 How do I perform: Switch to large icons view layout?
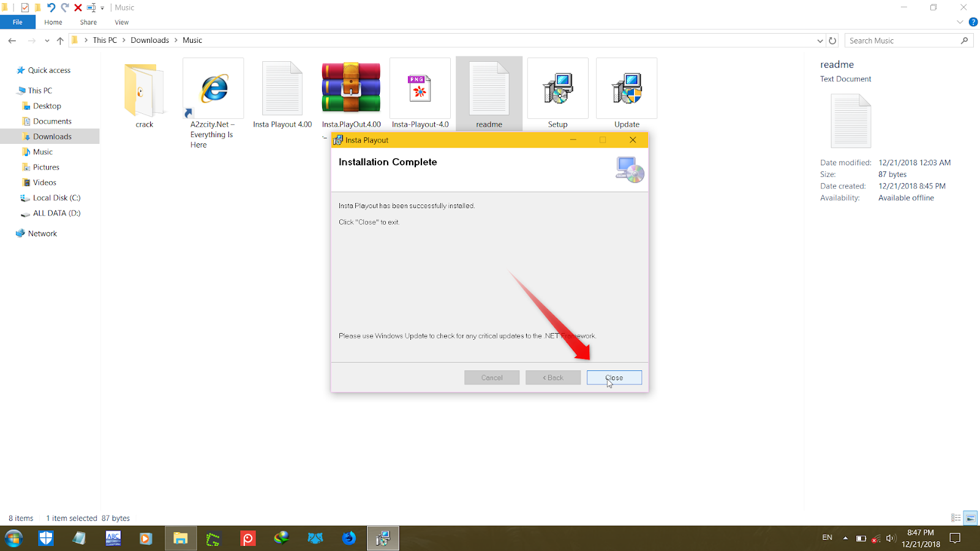click(970, 518)
